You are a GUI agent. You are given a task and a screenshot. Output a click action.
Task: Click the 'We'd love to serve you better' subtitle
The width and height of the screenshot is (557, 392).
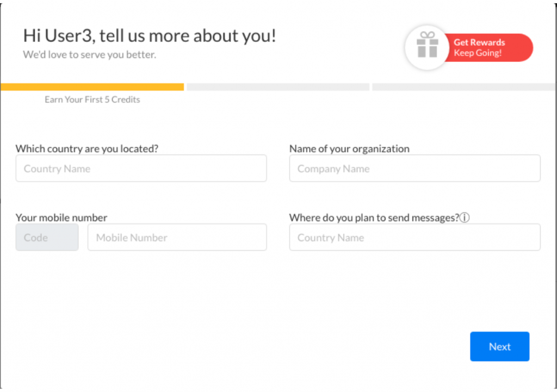point(90,55)
